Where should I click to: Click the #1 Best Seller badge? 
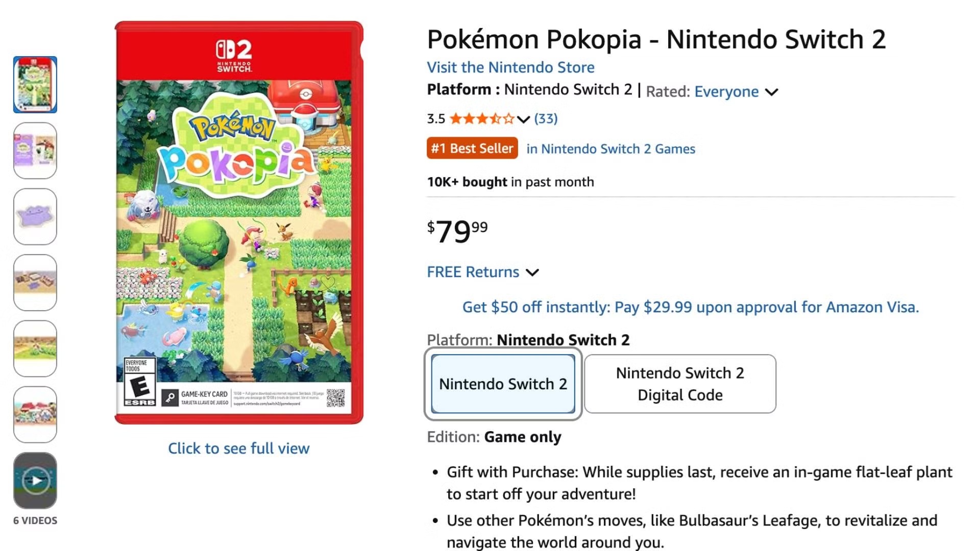pos(472,148)
